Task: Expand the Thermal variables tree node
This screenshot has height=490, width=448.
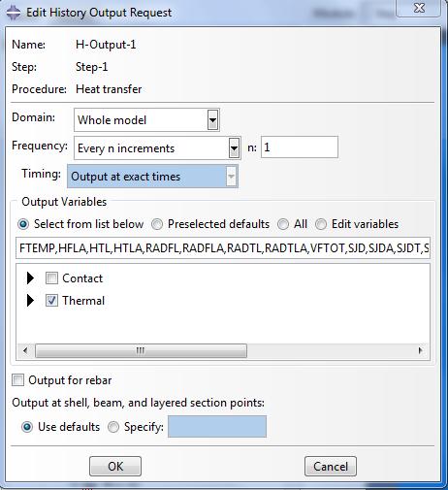Action: click(x=30, y=301)
